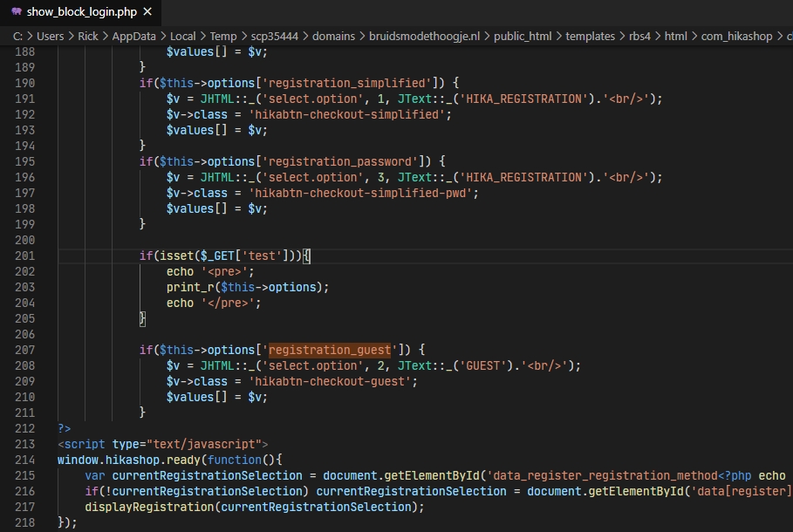
Task: Open the templates breadcrumb segment
Action: click(591, 37)
